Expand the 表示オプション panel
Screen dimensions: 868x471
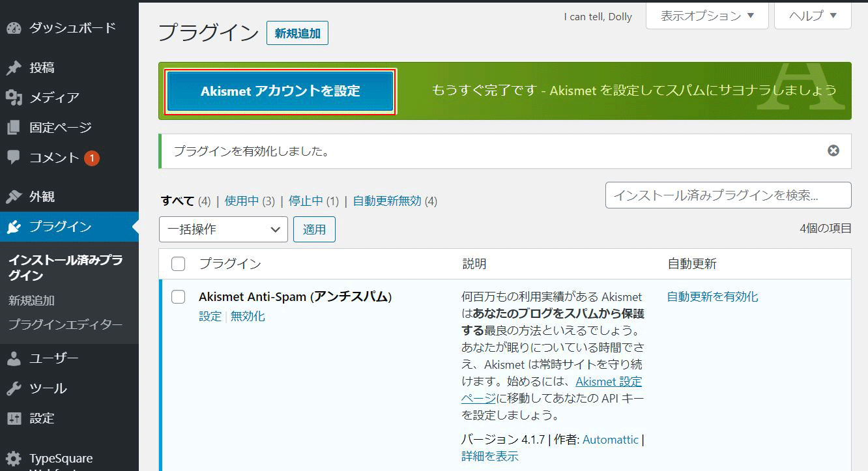[x=706, y=16]
